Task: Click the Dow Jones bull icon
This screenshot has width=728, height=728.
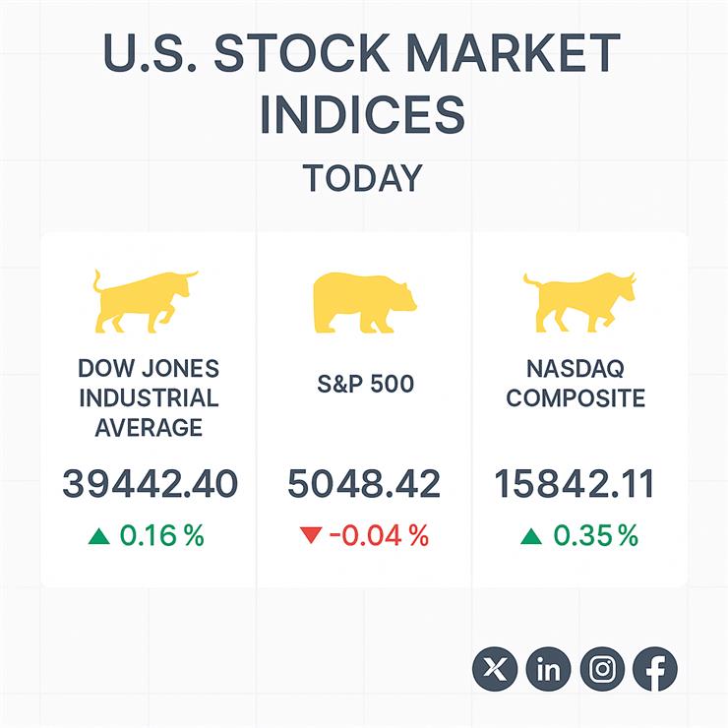Action: (x=144, y=300)
